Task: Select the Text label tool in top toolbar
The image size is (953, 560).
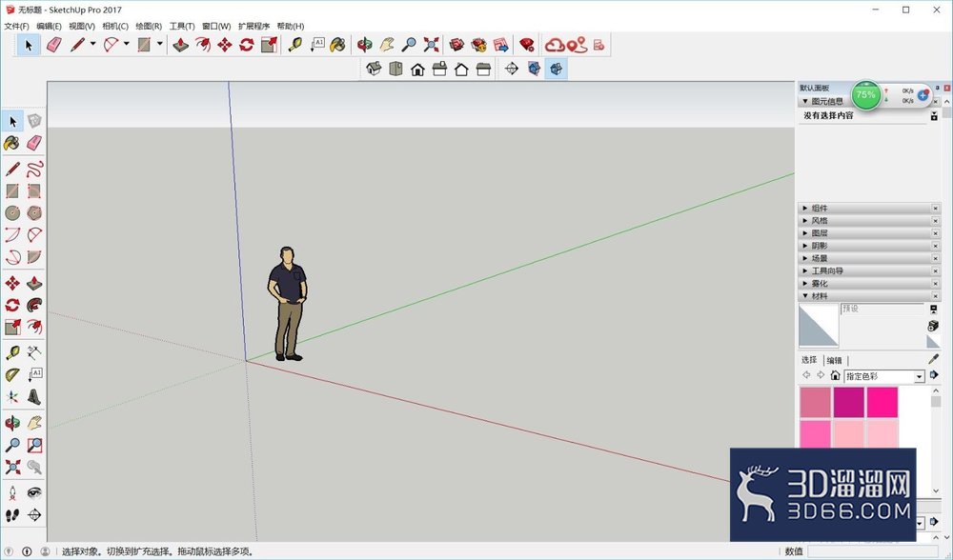Action: pos(317,45)
